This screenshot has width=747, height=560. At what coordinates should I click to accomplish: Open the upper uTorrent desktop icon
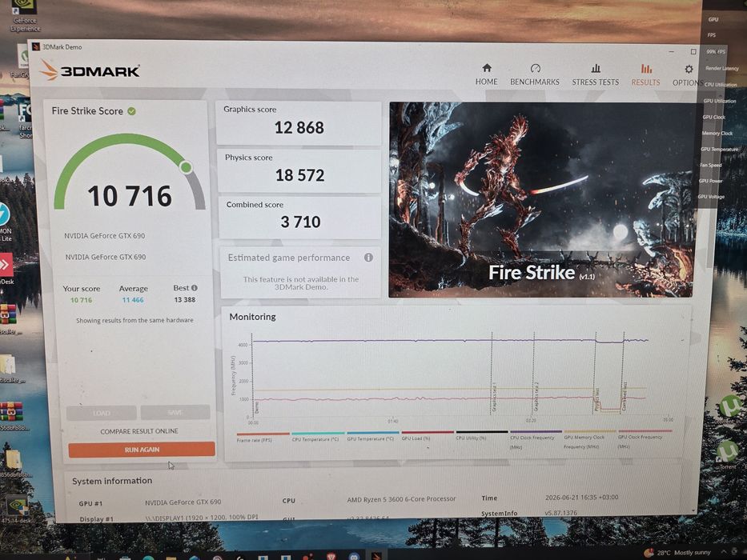pyautogui.click(x=730, y=410)
